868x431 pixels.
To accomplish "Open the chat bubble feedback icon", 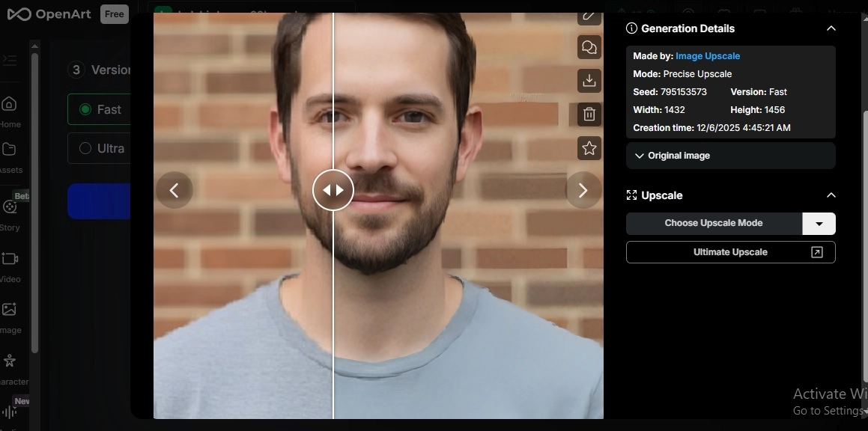I will pos(589,46).
